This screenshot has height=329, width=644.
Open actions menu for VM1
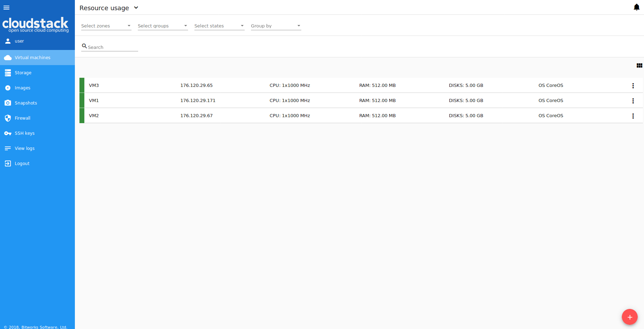(x=633, y=101)
